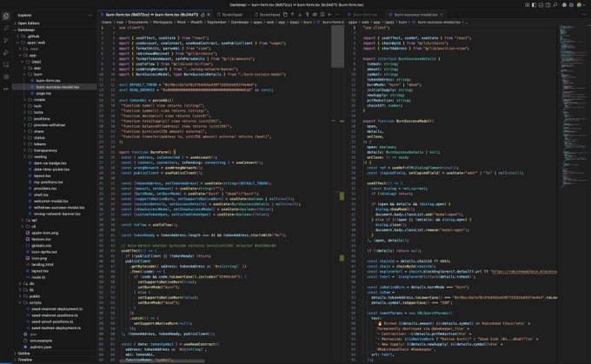Open burn-form.tsx in the explorer tree
591x364 pixels.
(x=48, y=81)
